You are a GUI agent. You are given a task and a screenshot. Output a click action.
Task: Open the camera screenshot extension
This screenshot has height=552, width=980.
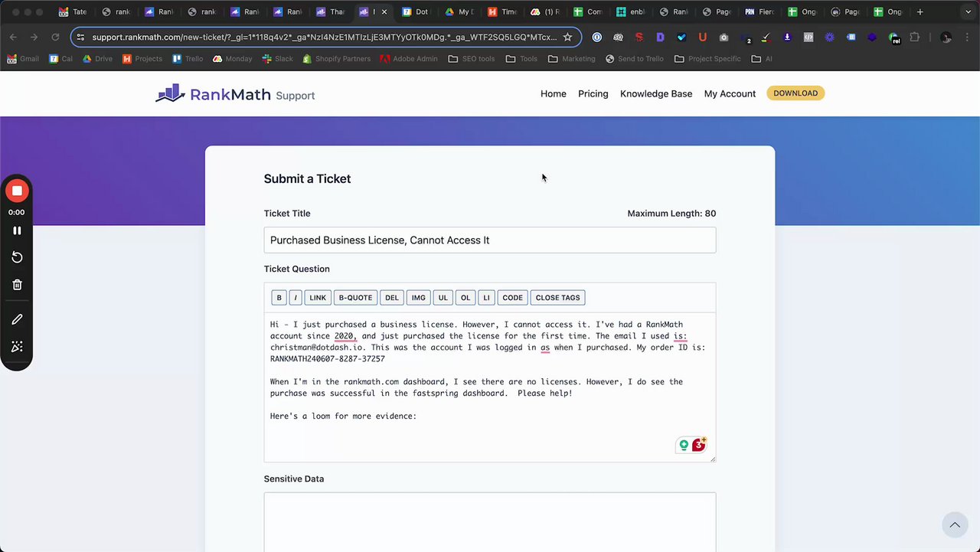tap(724, 37)
